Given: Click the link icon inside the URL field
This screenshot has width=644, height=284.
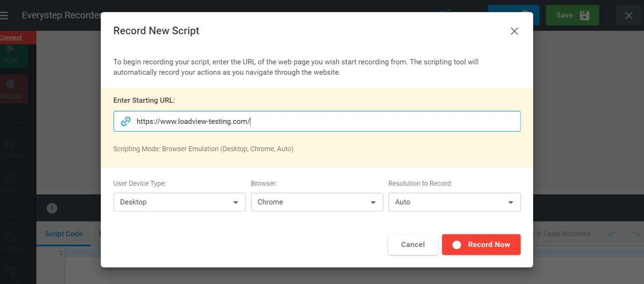Looking at the screenshot, I should (125, 121).
